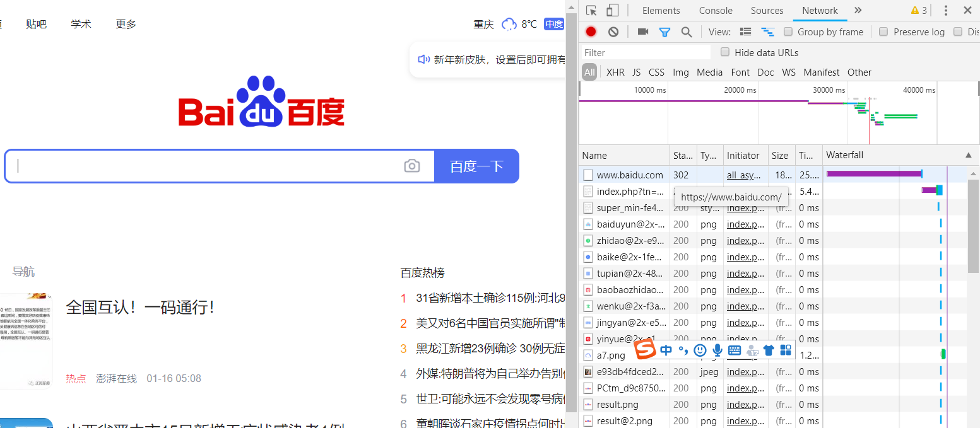
Task: Filter requests by JS
Action: point(636,72)
